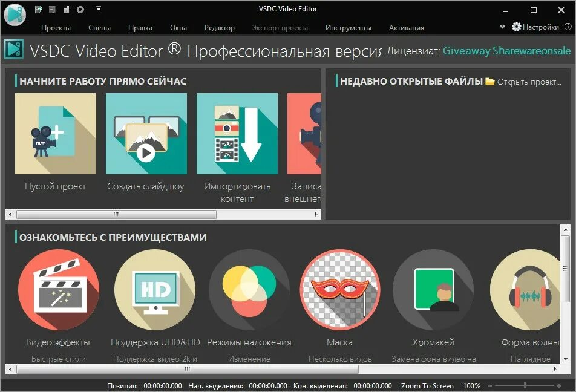Click the zoom in plus button

(558, 386)
